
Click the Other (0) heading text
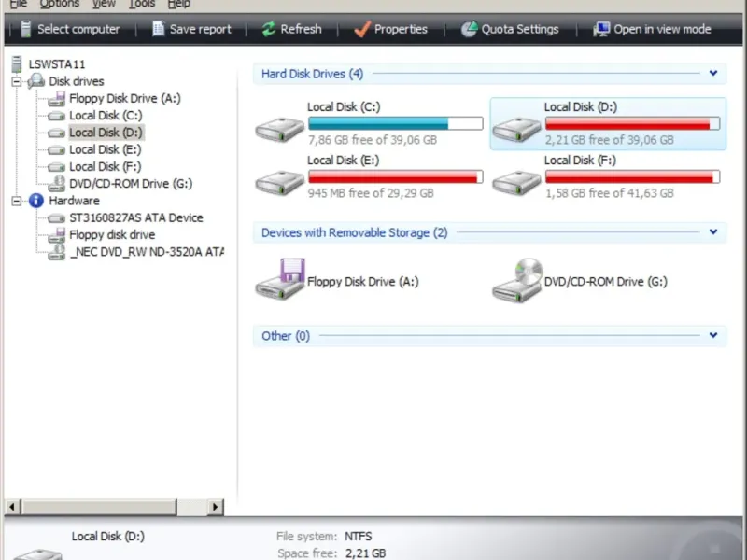point(286,336)
